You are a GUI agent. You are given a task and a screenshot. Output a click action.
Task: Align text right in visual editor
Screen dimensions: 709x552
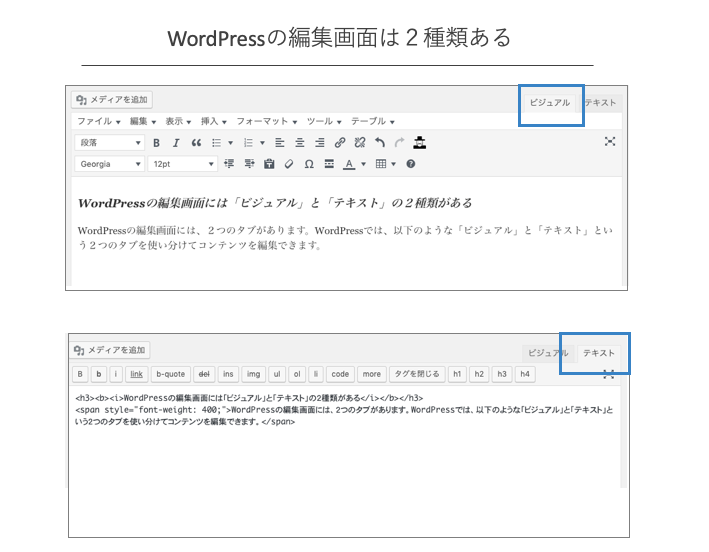[x=320, y=143]
